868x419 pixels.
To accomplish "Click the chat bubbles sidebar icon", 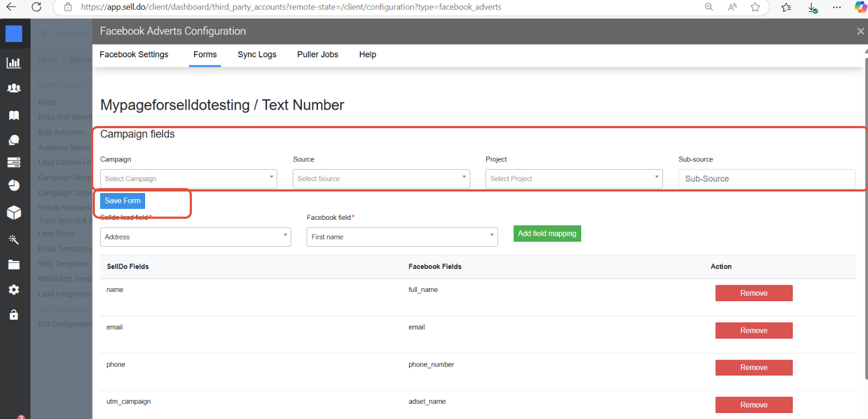I will tap(14, 140).
